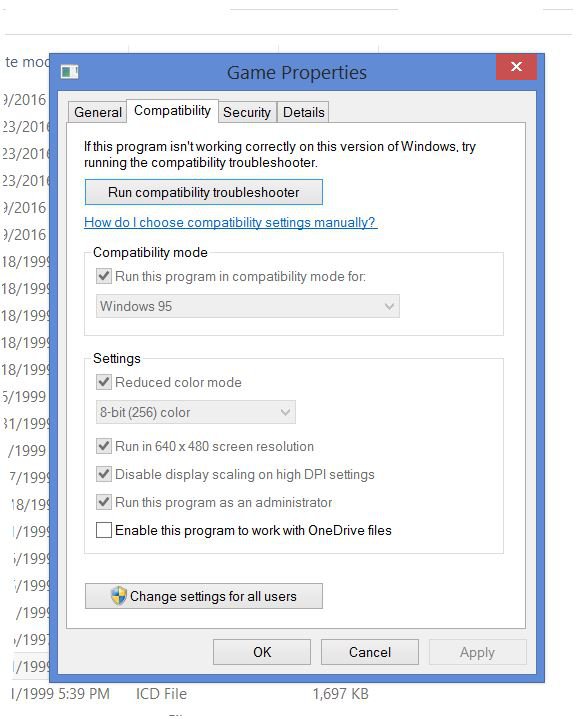The width and height of the screenshot is (585, 719).
Task: Open the 8-bit (256) color dropdown
Action: pyautogui.click(x=196, y=412)
